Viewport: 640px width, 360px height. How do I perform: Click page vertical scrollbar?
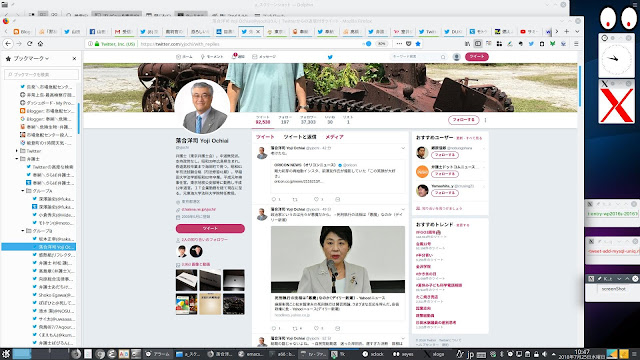pos(580,85)
